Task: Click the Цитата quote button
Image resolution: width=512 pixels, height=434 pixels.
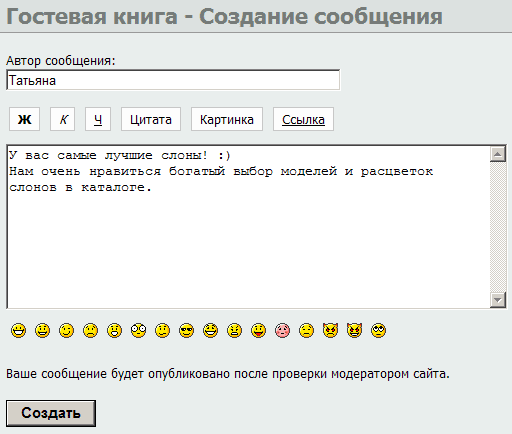Action: (151, 119)
